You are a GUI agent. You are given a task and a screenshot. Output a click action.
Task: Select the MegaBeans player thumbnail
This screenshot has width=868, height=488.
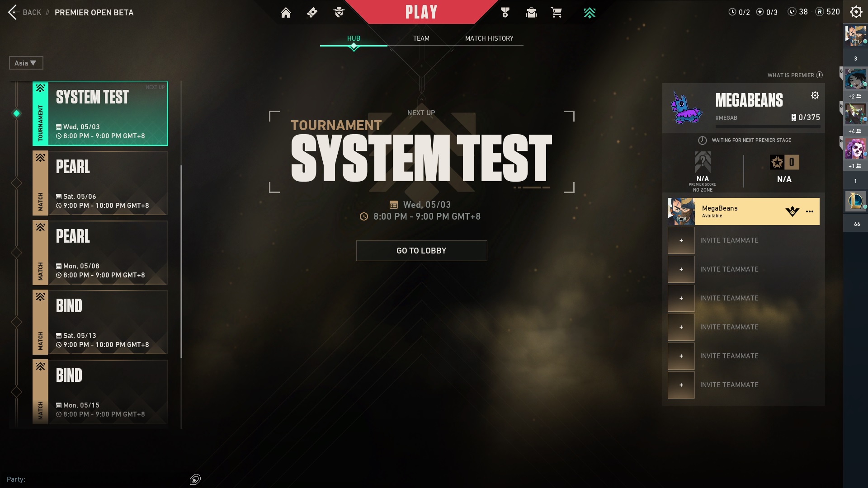point(681,211)
